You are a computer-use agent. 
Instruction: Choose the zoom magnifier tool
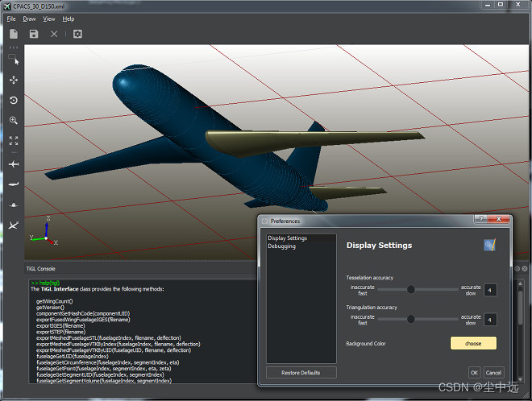(14, 120)
